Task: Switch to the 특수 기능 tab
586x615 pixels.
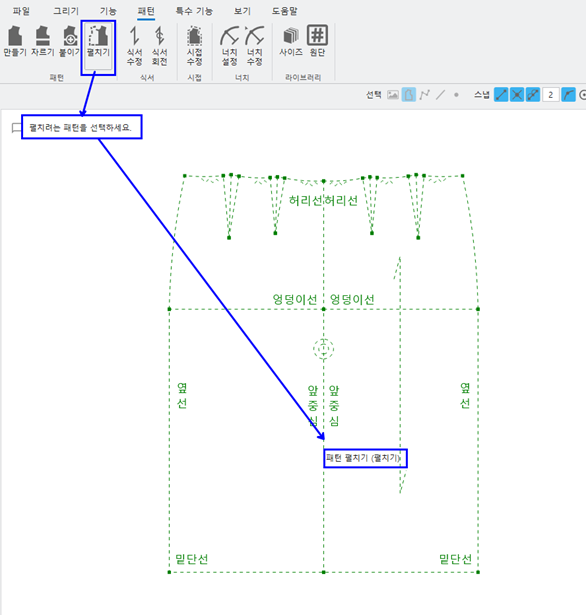Action: [x=194, y=11]
